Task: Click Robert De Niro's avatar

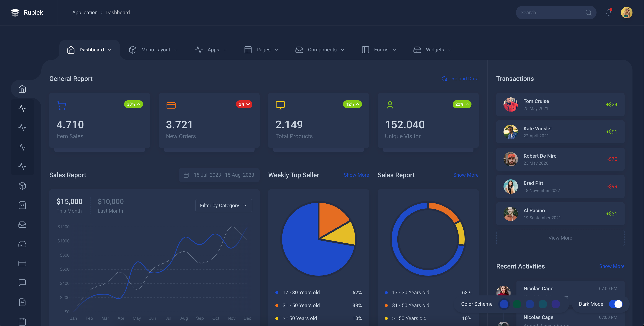Action: [x=511, y=159]
